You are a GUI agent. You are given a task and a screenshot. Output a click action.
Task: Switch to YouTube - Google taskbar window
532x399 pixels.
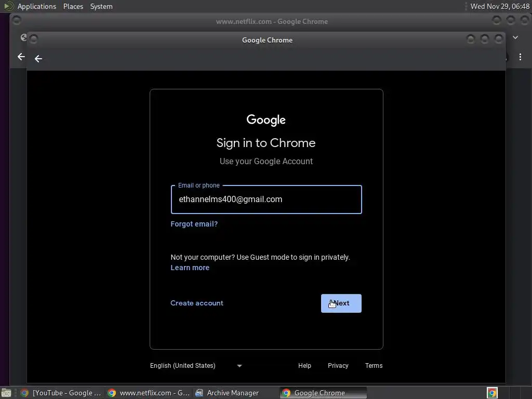(61, 393)
